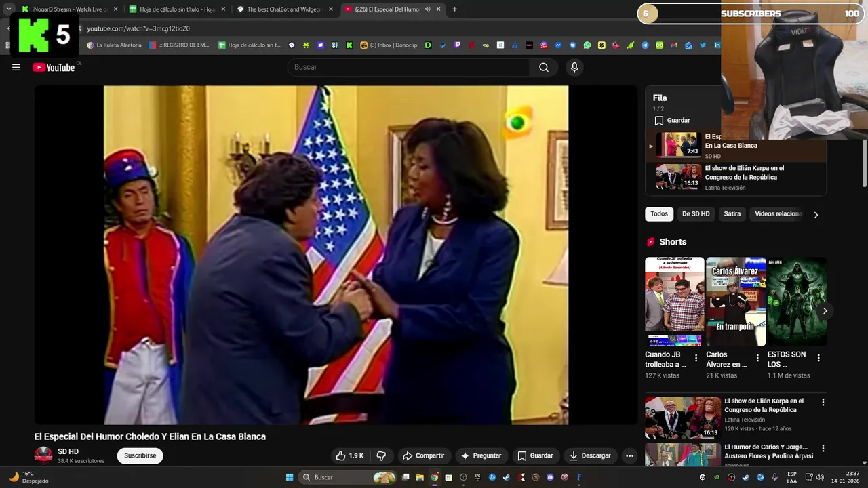This screenshot has width=868, height=488.
Task: Select the Todos filter chip
Action: 659,214
